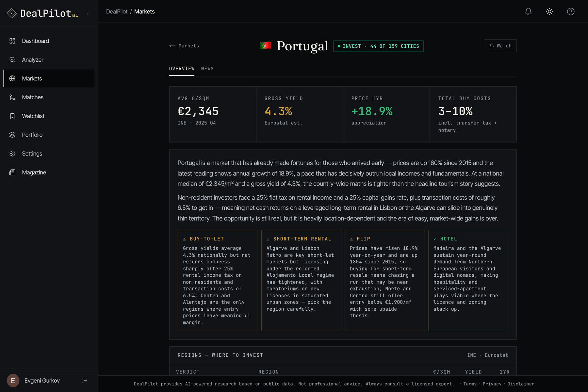
Task: Click the Short-Term Rental warning icon
Action: [268, 239]
